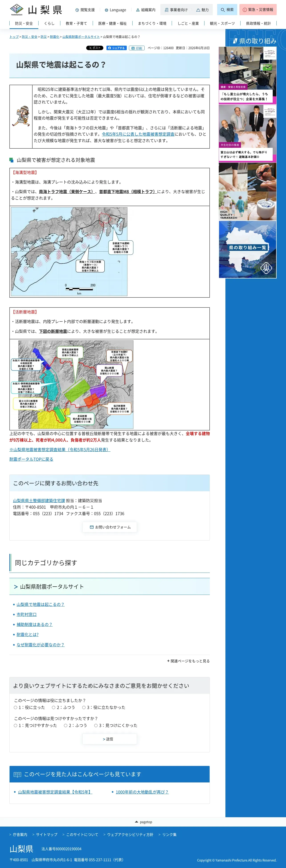The image size is (286, 868).
Task: Open 山梨県地震被害想定調査結果 announcement link
Action: click(60, 450)
